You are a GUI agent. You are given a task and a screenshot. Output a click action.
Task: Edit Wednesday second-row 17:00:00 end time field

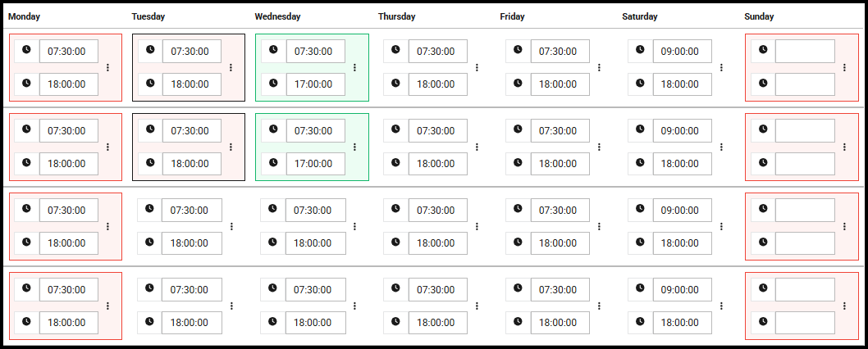(x=315, y=164)
